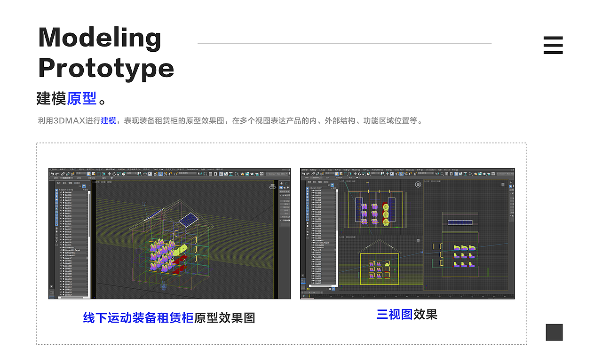Toggle Window/Crossing selection in perspective screenshot
The image size is (602, 364).
[x=103, y=174]
